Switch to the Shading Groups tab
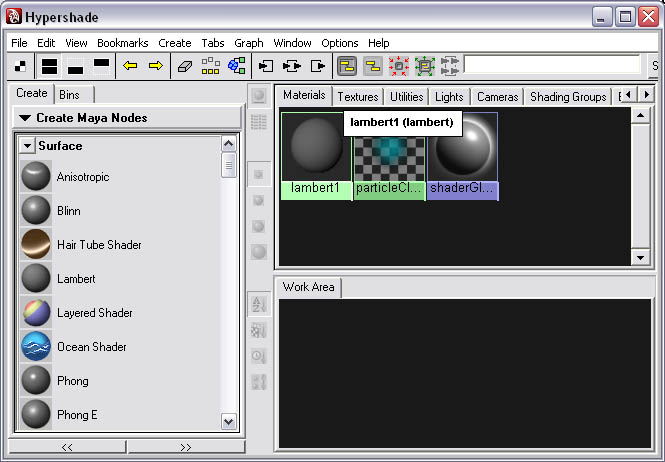This screenshot has height=462, width=665. pos(568,97)
